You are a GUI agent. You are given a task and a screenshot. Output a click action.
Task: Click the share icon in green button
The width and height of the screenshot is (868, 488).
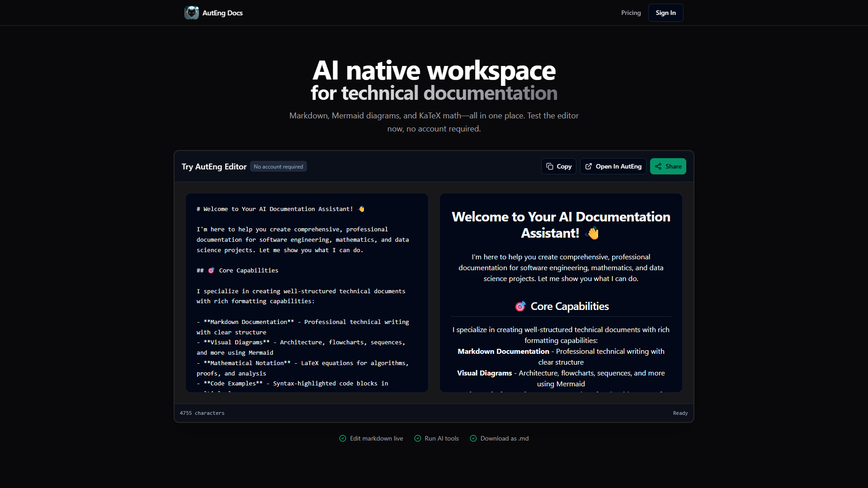(658, 166)
